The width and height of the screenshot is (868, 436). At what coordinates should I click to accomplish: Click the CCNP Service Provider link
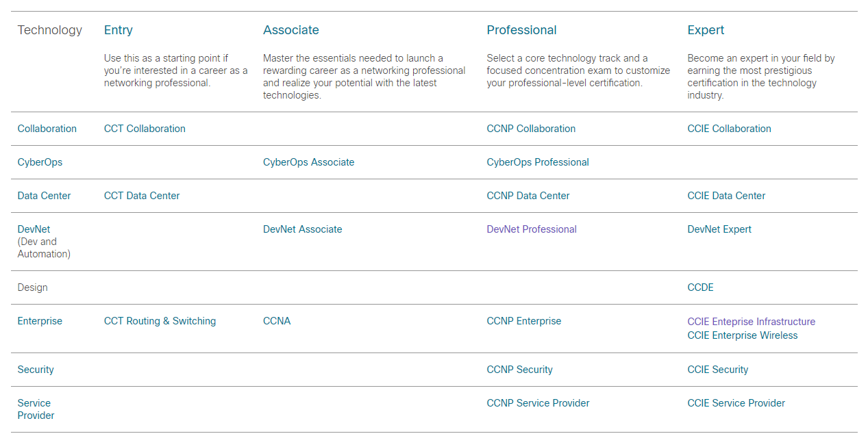point(538,403)
